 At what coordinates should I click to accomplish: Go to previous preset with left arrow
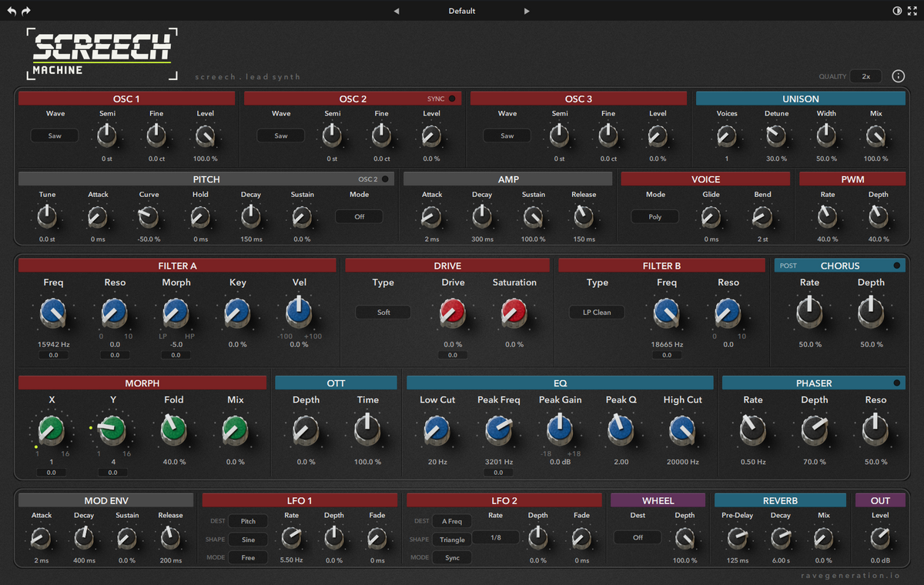[x=397, y=11]
